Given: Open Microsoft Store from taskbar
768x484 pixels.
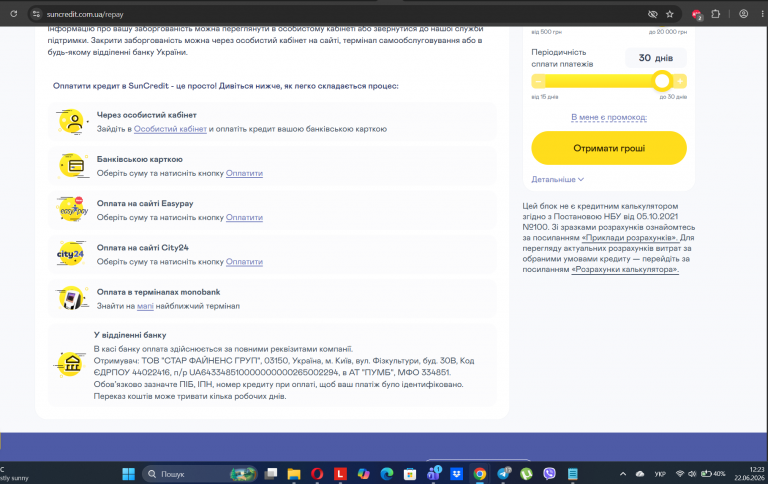Looking at the screenshot, I should coord(410,474).
